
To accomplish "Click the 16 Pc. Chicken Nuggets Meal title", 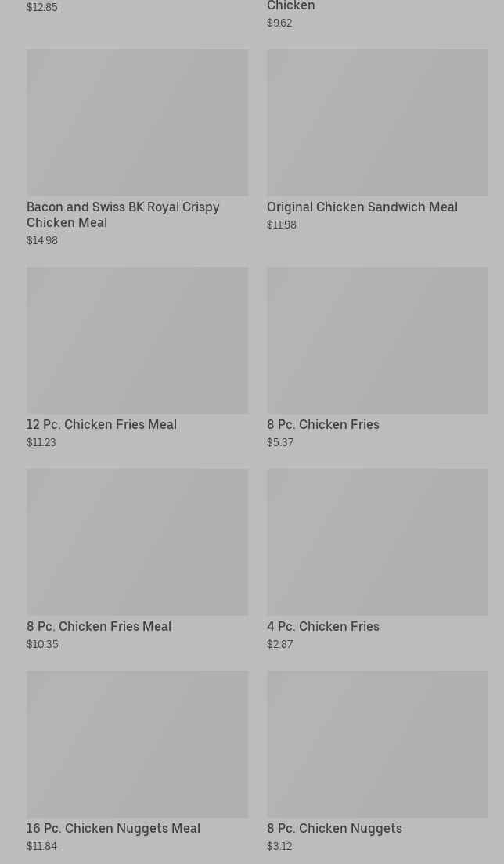I will pyautogui.click(x=113, y=828).
